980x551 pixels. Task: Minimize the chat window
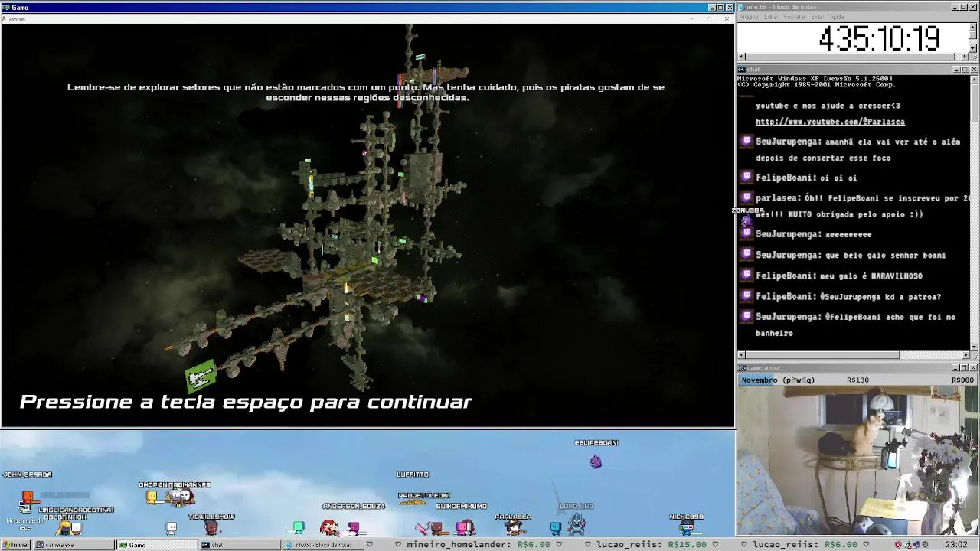pyautogui.click(x=955, y=70)
